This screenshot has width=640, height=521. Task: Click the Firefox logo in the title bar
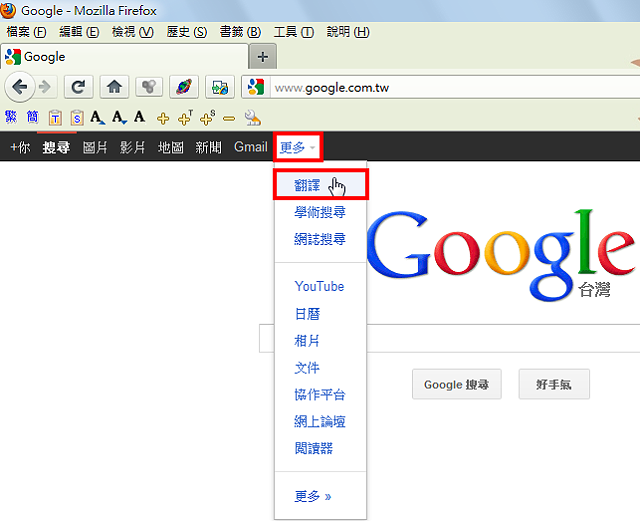(8, 10)
